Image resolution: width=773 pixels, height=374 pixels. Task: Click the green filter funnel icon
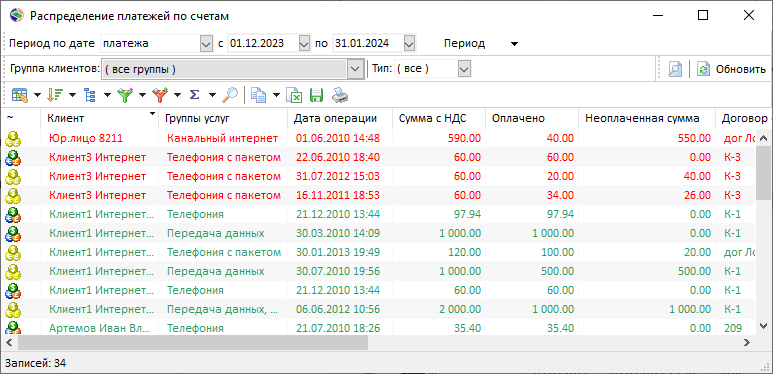126,95
